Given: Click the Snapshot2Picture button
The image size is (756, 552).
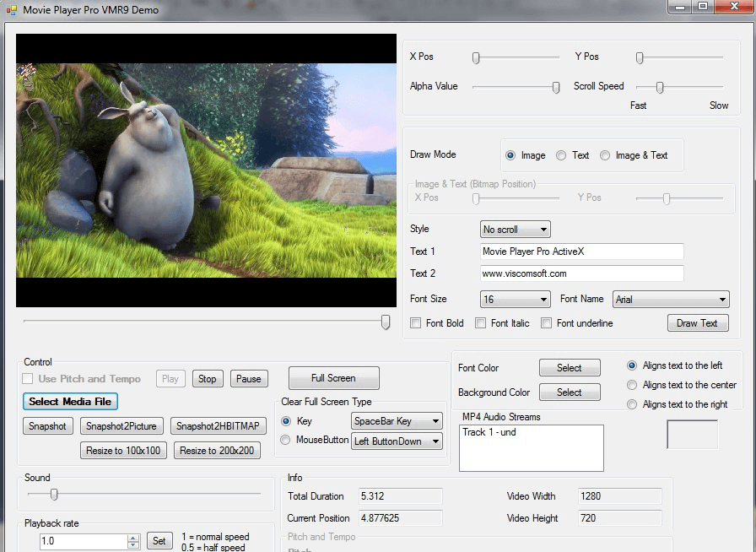Looking at the screenshot, I should point(121,426).
